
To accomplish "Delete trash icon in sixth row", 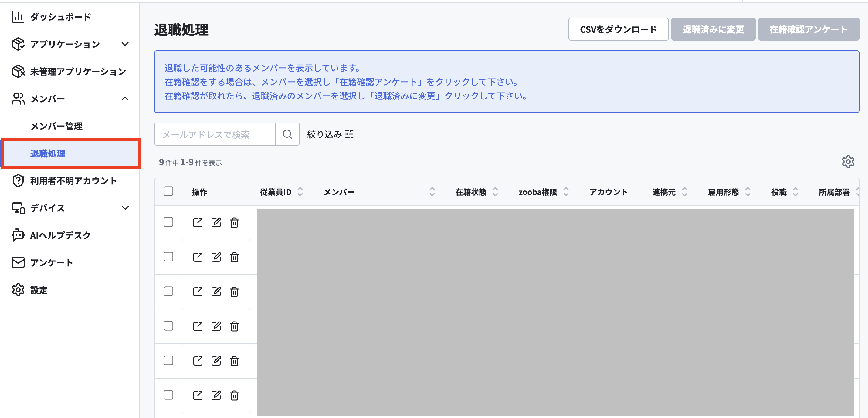I will tap(234, 396).
